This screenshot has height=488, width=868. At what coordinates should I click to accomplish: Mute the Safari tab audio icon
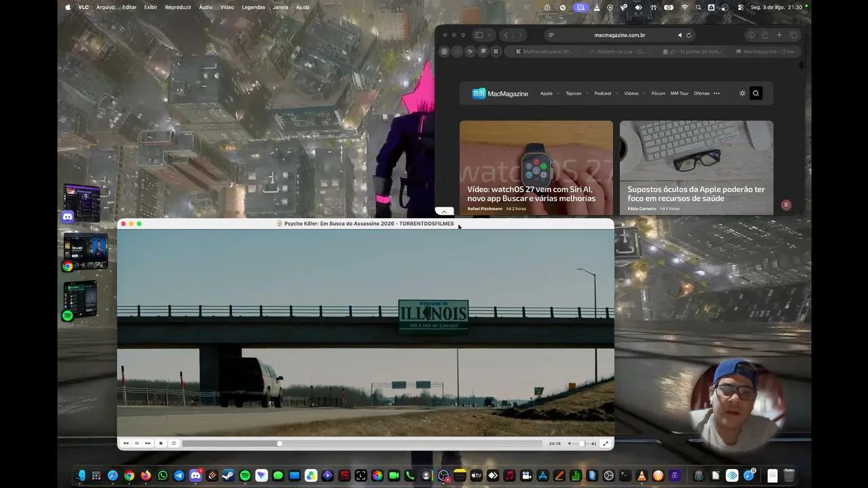point(679,35)
